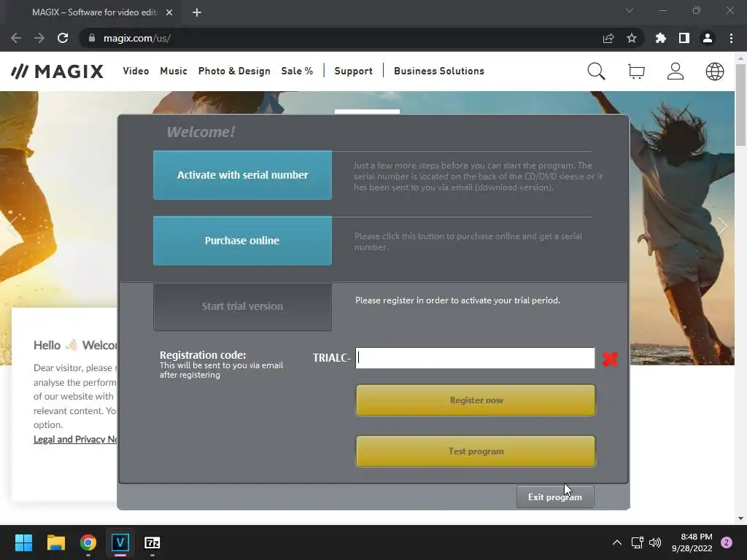Click Activate with serial number button

point(242,175)
